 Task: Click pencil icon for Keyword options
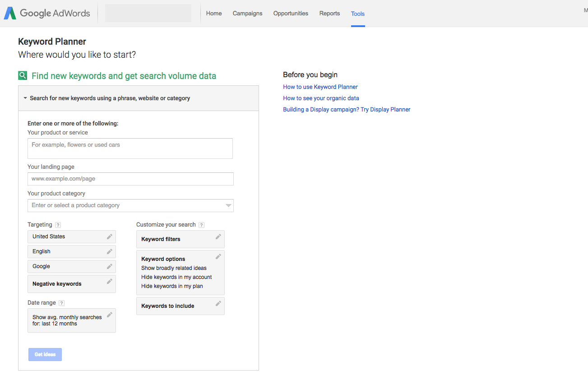(218, 256)
